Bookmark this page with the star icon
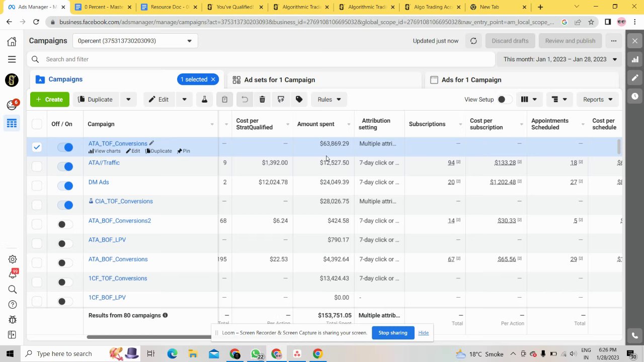Viewport: 644px width, 362px height. click(x=591, y=22)
